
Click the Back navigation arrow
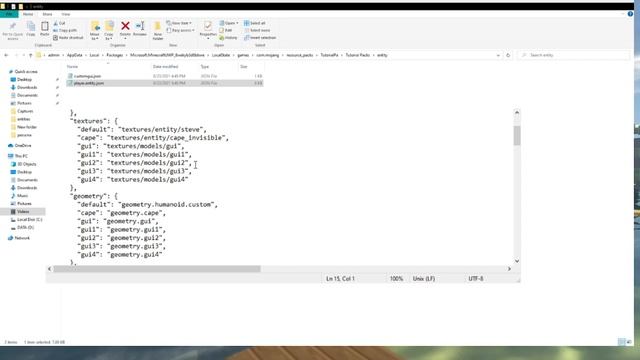click(x=6, y=55)
